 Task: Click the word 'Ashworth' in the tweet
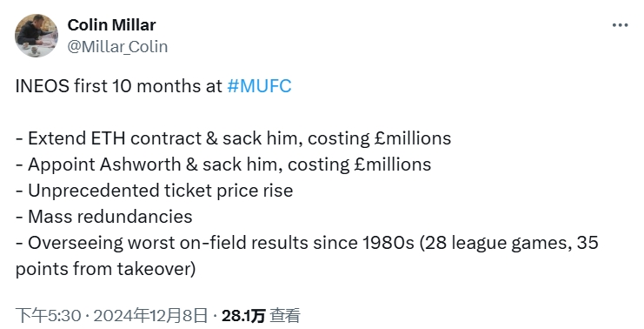(x=140, y=164)
